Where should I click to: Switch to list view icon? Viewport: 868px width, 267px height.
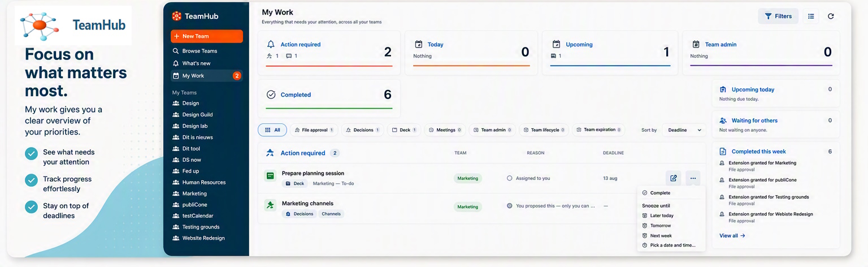click(811, 16)
